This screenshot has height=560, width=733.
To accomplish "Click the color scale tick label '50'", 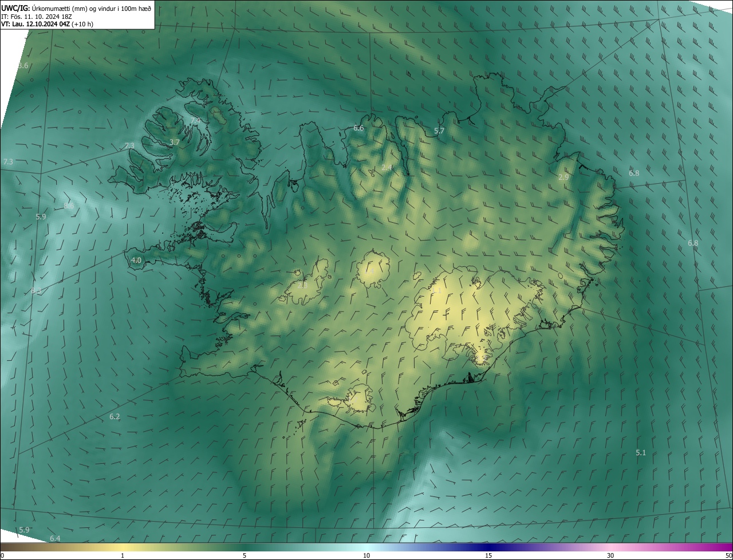I will (728, 555).
